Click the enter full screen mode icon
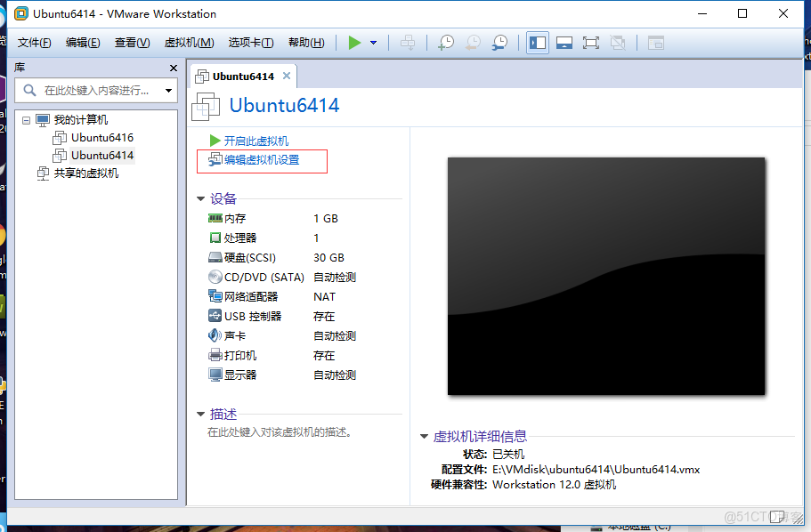This screenshot has height=532, width=811. coord(591,42)
